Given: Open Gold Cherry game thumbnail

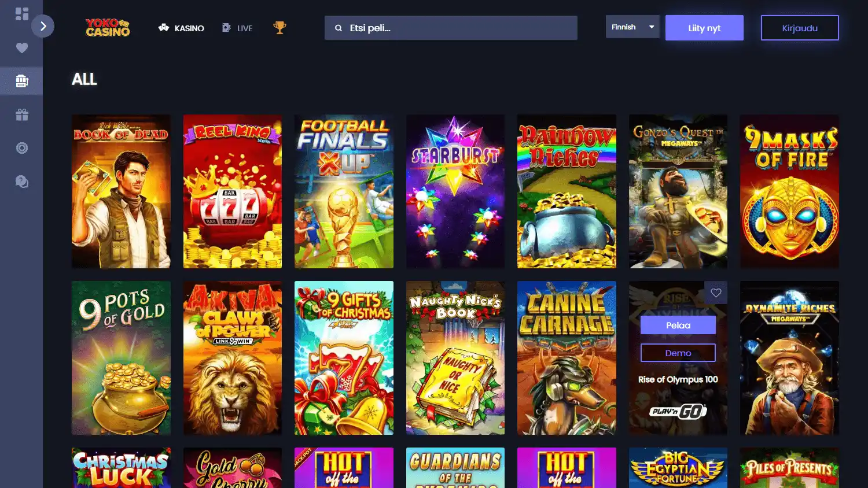Looking at the screenshot, I should tap(233, 468).
